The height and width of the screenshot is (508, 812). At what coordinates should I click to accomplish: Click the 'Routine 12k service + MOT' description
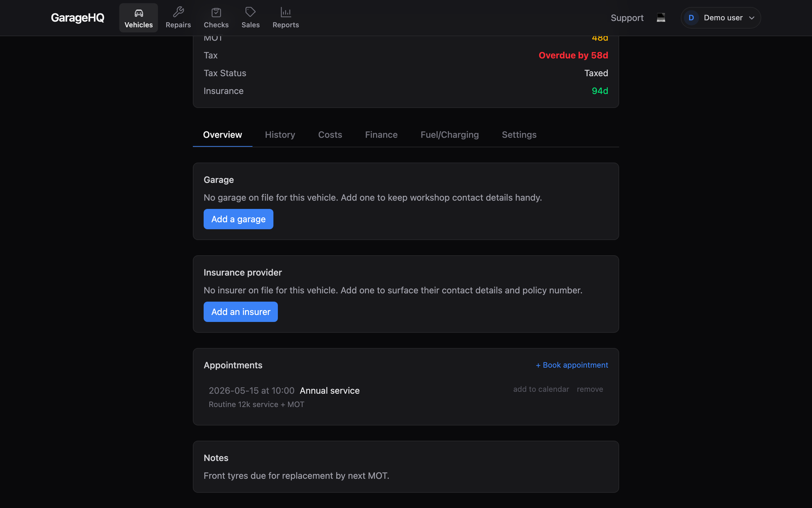pos(256,404)
